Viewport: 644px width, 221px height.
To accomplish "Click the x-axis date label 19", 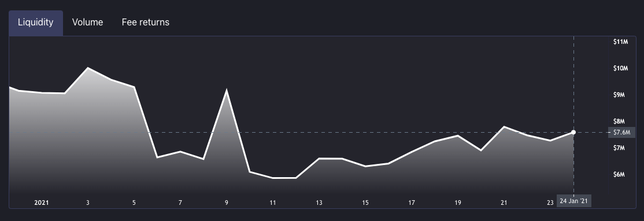I will (x=457, y=203).
